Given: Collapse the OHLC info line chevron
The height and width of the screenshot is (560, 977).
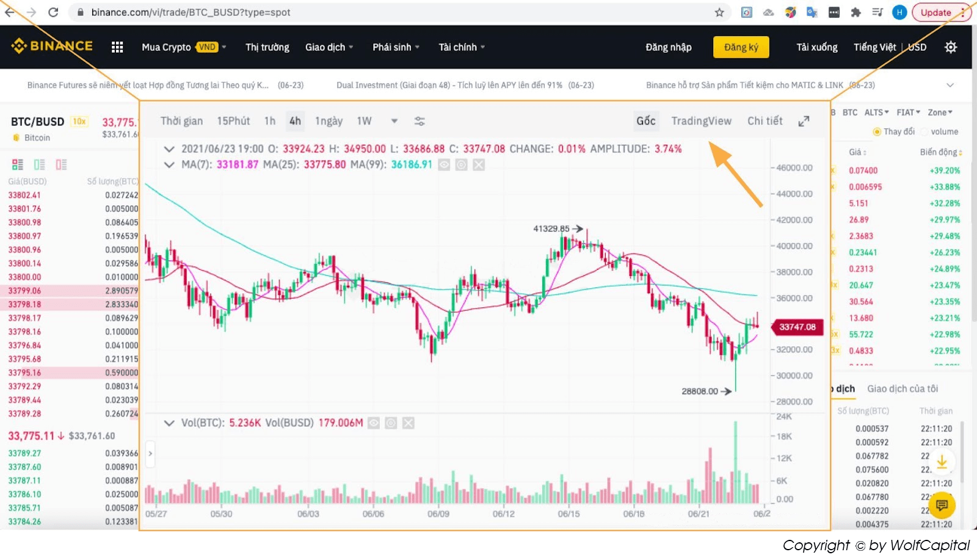Looking at the screenshot, I should (x=169, y=149).
